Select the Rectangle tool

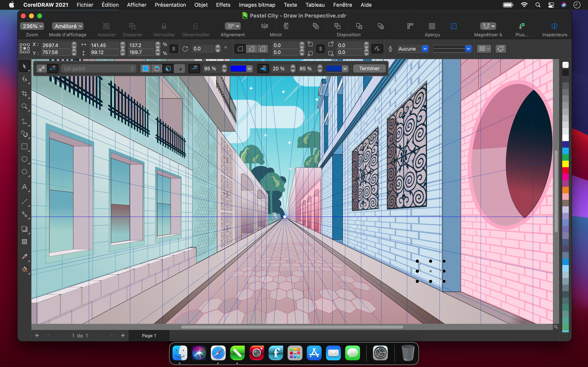pos(24,146)
